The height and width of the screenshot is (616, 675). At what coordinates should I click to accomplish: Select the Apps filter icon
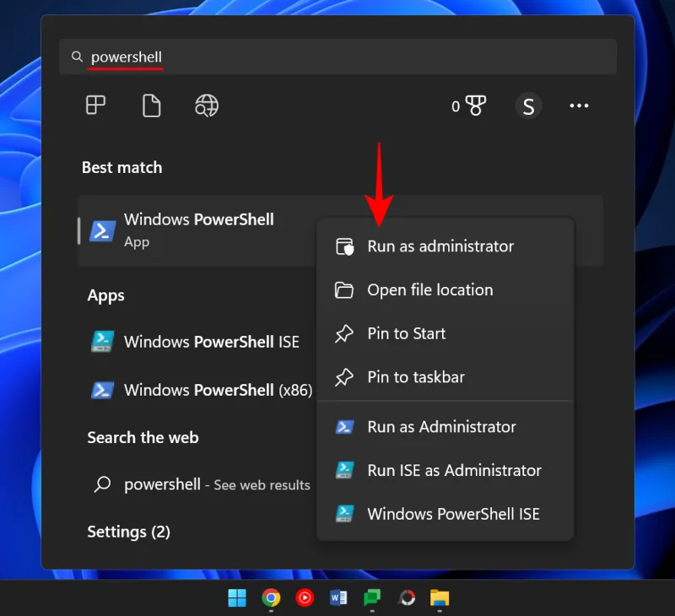(95, 105)
